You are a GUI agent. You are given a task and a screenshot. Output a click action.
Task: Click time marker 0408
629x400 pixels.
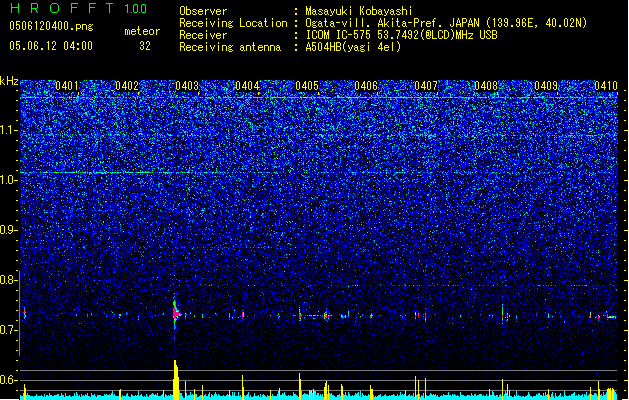click(x=486, y=86)
